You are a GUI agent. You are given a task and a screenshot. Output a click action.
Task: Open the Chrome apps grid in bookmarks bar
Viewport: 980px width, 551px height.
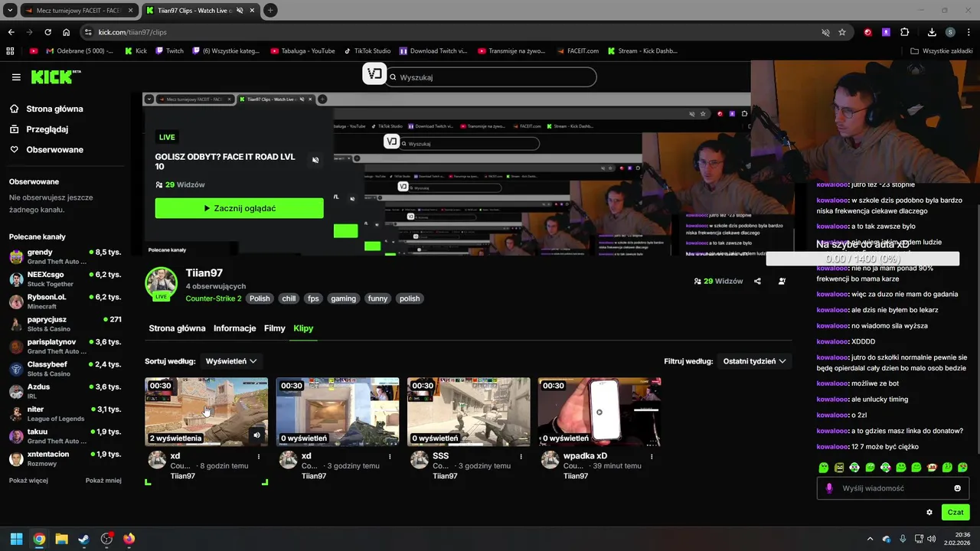click(x=10, y=51)
